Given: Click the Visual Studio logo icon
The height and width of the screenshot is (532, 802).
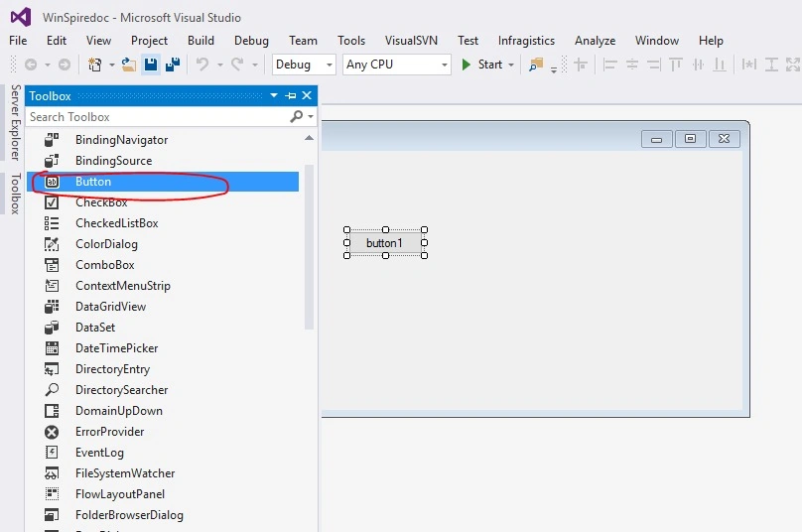Looking at the screenshot, I should click(21, 18).
